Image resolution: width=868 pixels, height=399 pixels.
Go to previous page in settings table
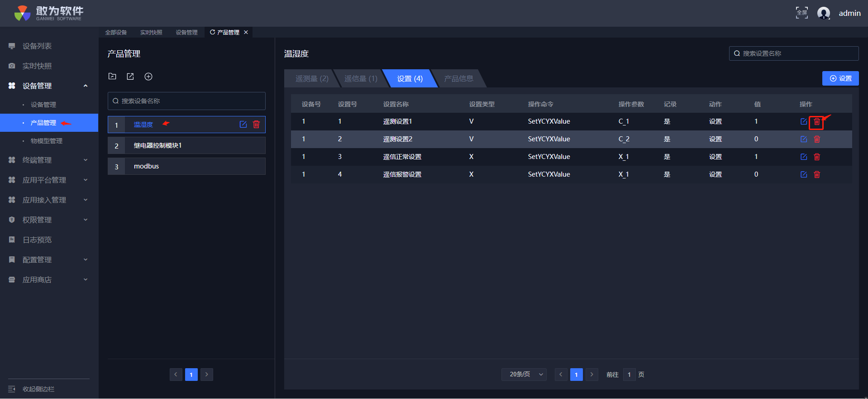pyautogui.click(x=561, y=375)
